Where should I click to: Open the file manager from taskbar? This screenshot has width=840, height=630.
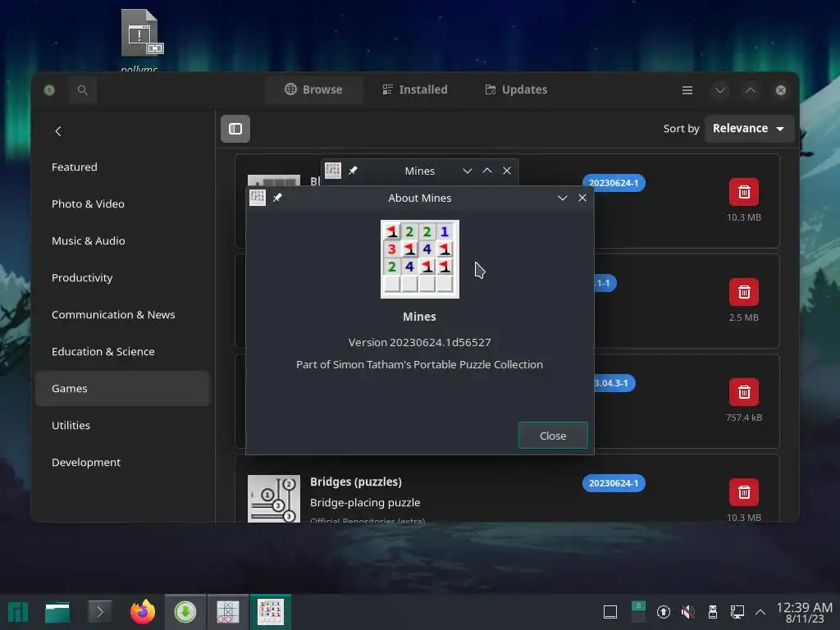coord(57,612)
